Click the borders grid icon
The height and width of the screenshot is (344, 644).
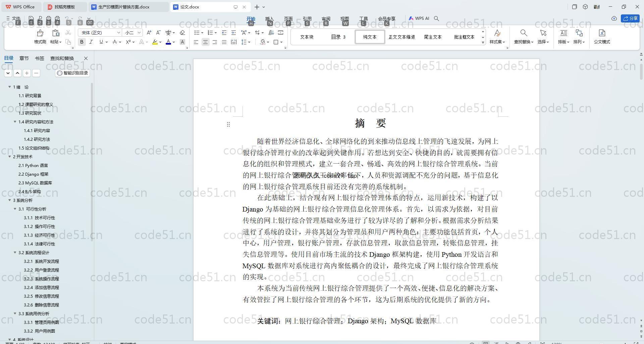pos(276,42)
